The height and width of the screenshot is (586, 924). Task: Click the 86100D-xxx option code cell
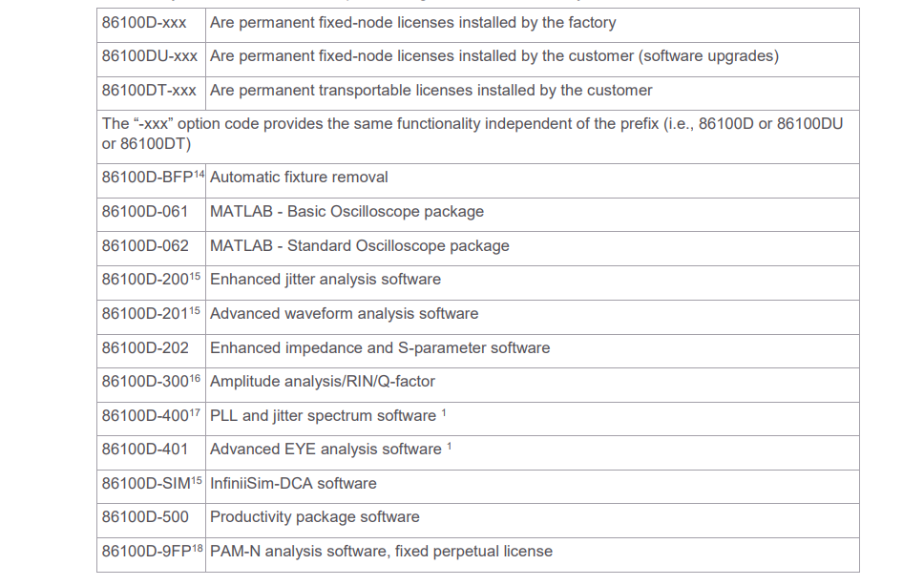coord(144,22)
